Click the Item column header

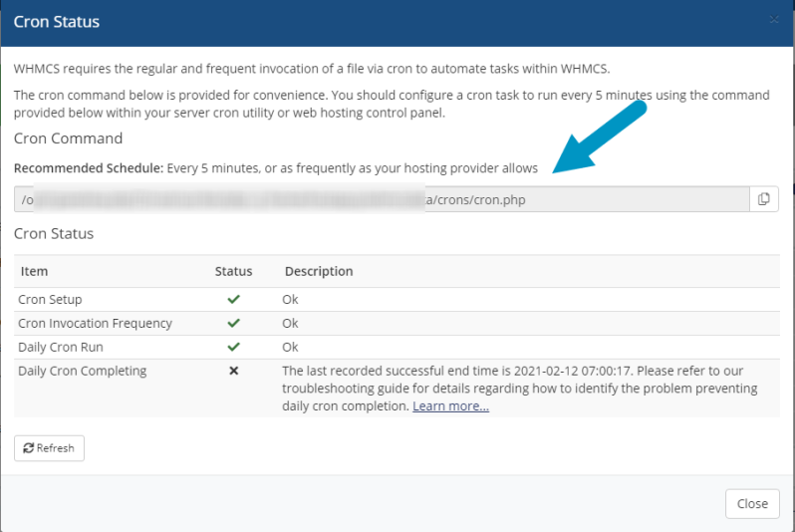click(x=34, y=271)
